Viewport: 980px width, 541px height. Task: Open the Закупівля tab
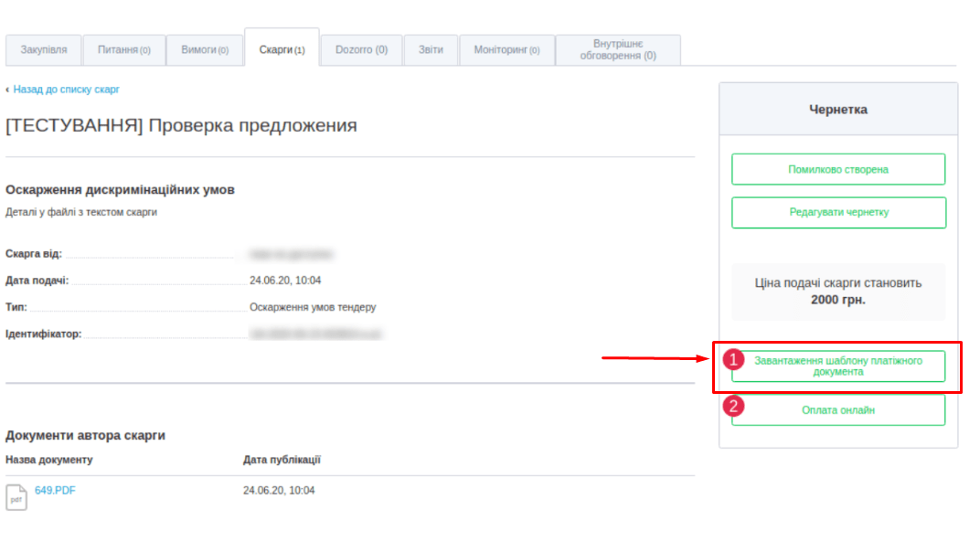click(43, 50)
